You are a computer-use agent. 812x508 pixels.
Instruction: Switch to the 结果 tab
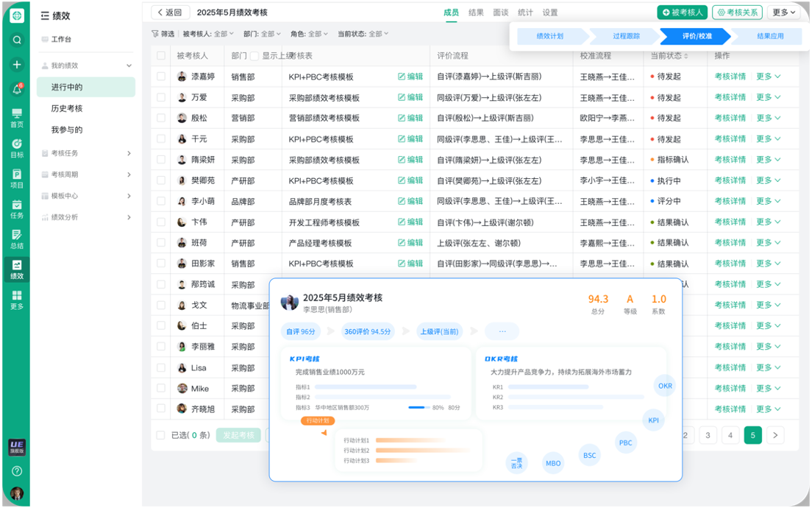(476, 13)
